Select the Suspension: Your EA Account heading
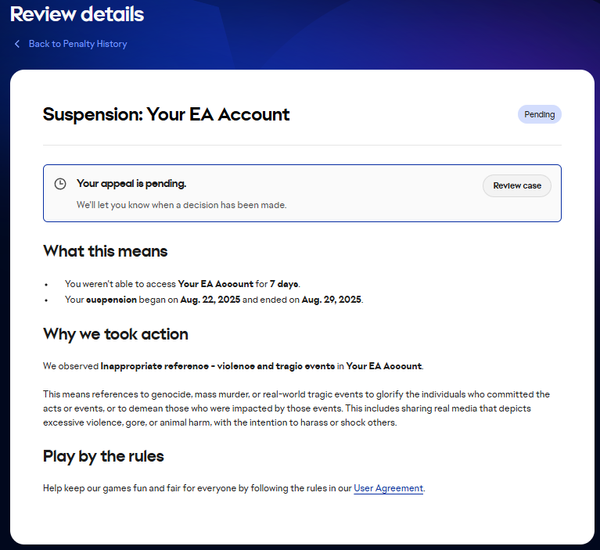The image size is (600, 550). click(x=166, y=114)
